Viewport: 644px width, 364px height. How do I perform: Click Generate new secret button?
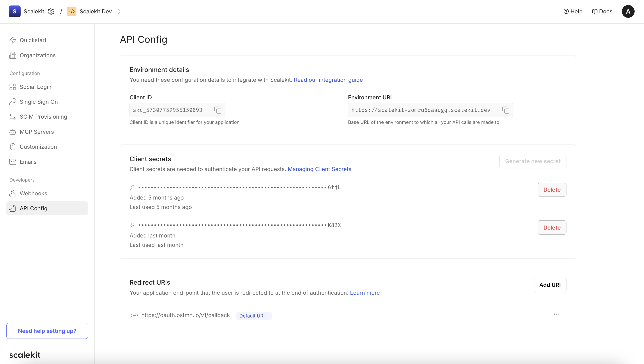(x=533, y=161)
